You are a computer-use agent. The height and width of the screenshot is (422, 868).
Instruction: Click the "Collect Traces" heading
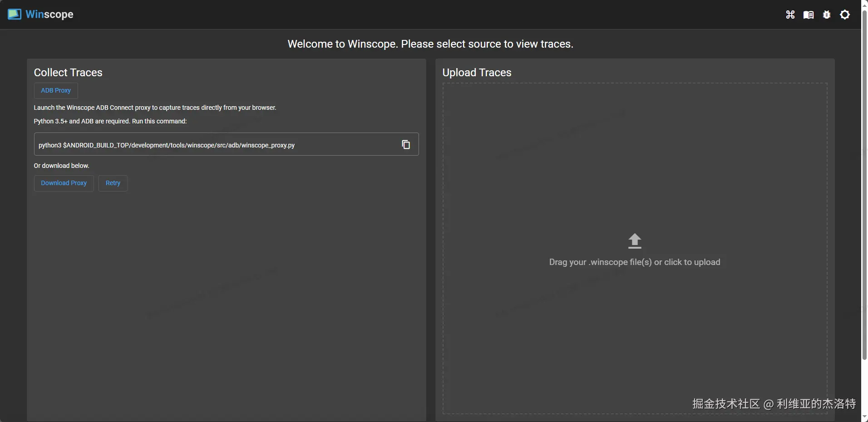coord(68,73)
